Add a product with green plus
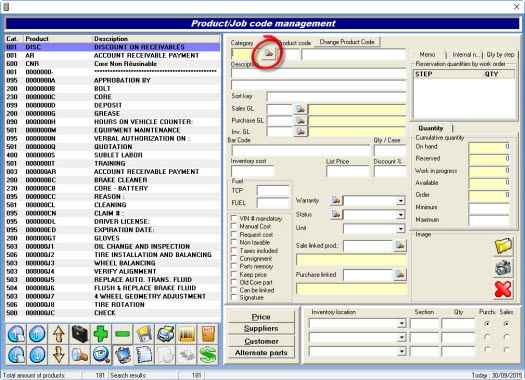 coord(101,334)
